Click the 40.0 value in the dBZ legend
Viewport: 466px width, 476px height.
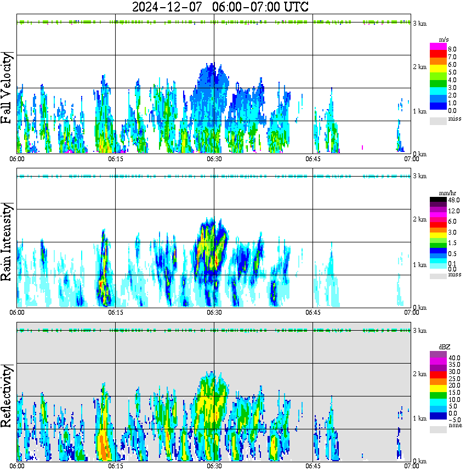coord(454,358)
